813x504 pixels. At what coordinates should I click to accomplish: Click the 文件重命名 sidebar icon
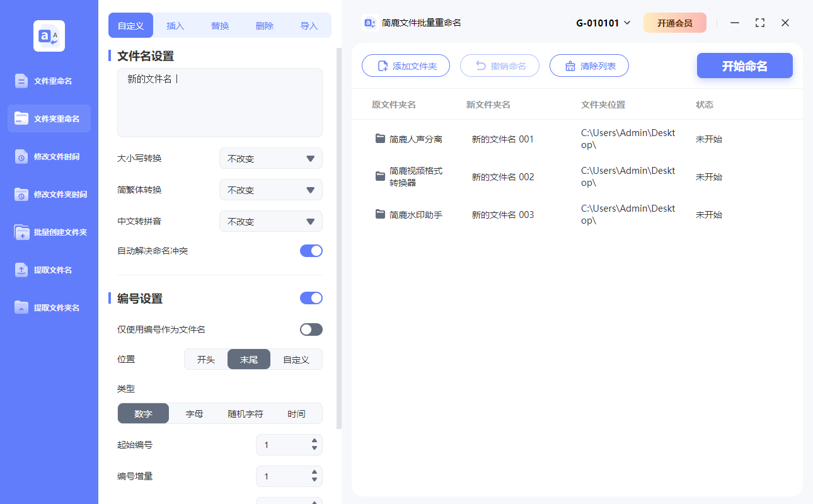(21, 81)
